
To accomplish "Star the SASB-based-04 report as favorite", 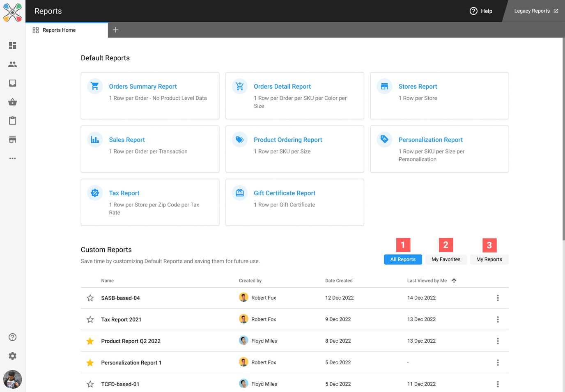I will (90, 298).
